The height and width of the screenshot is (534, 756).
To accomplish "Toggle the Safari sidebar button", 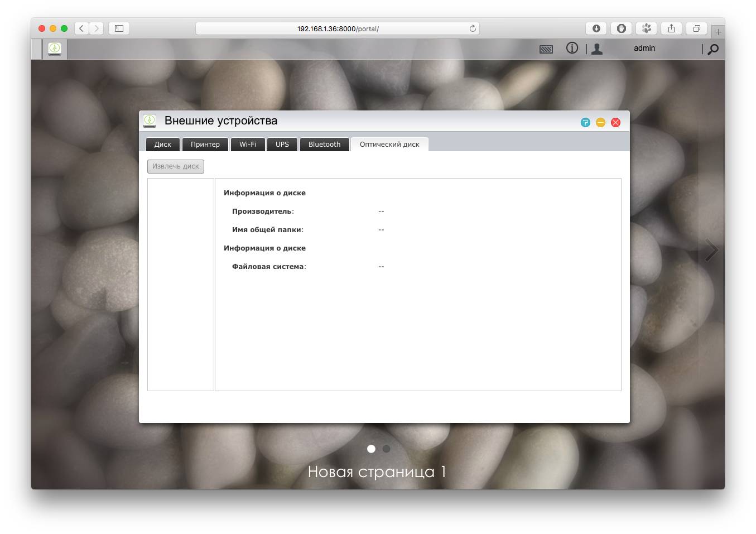I will [x=119, y=28].
